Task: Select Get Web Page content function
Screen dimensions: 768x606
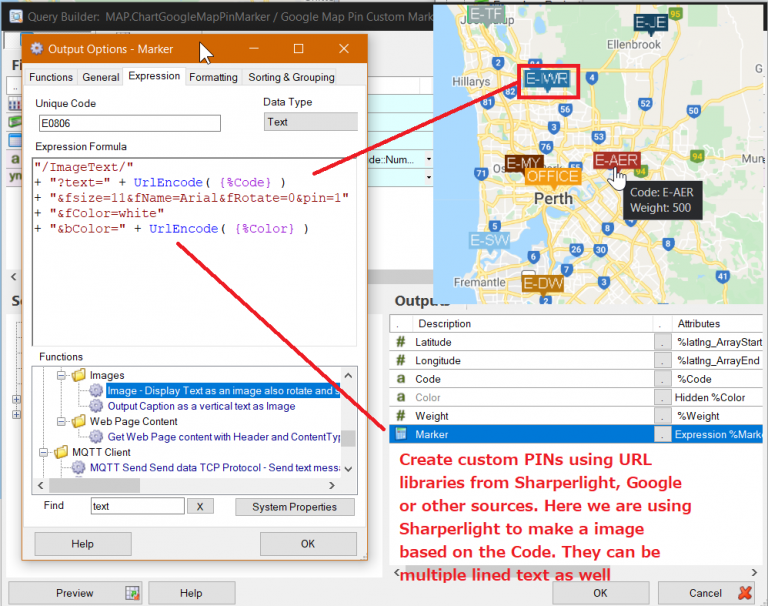Action: 223,436
